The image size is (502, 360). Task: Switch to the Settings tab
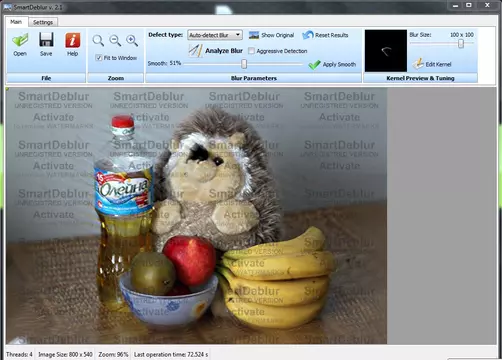(43, 22)
